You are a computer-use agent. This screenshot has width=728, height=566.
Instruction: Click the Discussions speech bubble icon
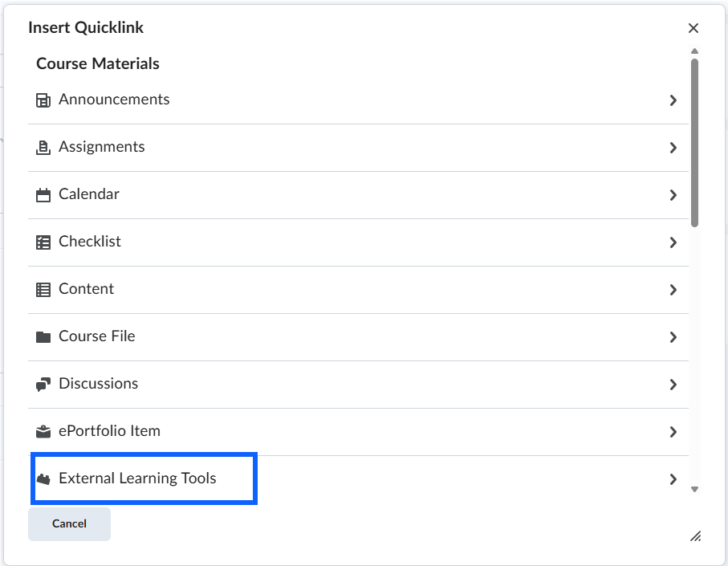click(43, 385)
